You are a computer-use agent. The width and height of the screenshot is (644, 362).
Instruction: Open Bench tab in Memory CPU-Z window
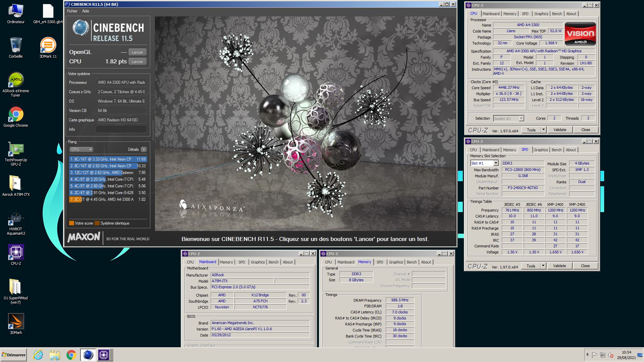tap(412, 262)
